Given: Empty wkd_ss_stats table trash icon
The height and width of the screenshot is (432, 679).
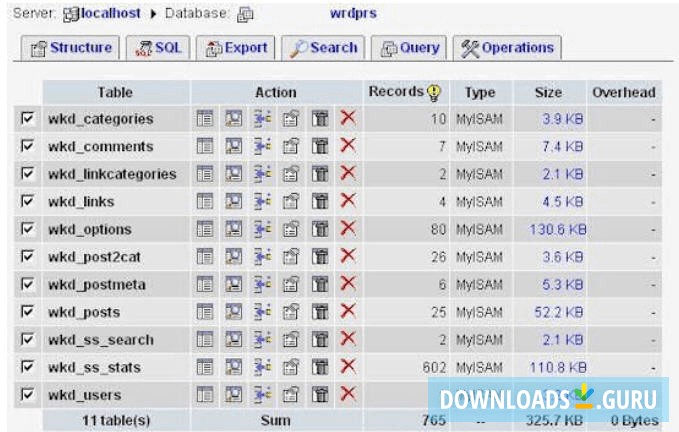Looking at the screenshot, I should click(320, 368).
